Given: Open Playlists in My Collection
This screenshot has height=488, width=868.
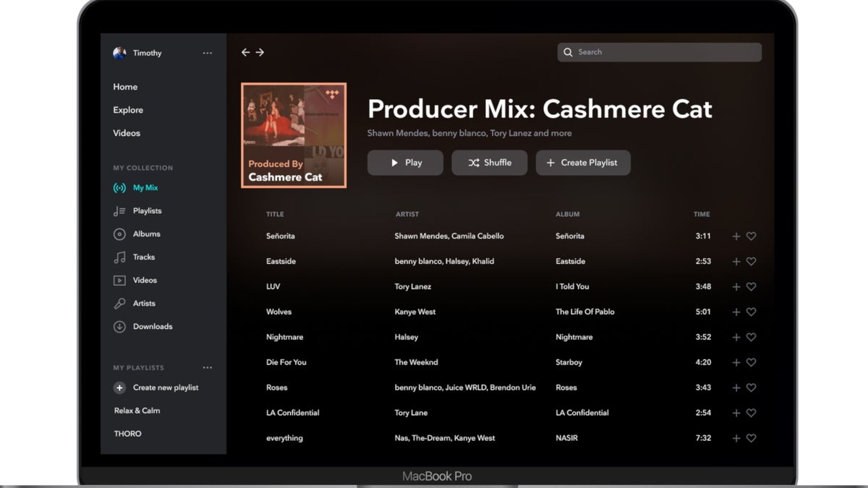Looking at the screenshot, I should (137, 210).
